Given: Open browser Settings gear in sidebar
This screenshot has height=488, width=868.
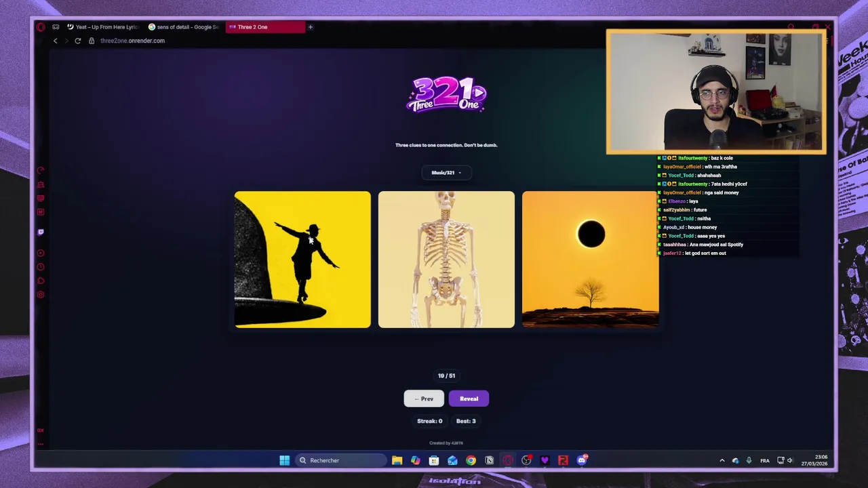Looking at the screenshot, I should [x=41, y=295].
